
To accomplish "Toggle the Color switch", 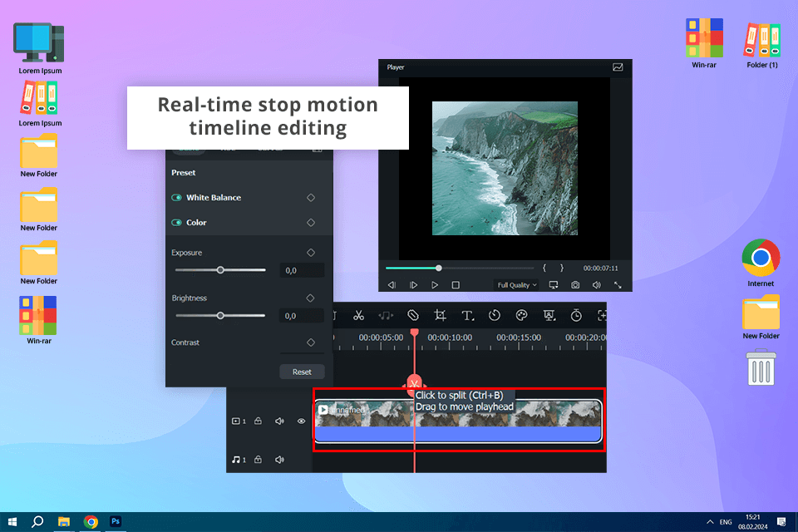I will point(176,223).
